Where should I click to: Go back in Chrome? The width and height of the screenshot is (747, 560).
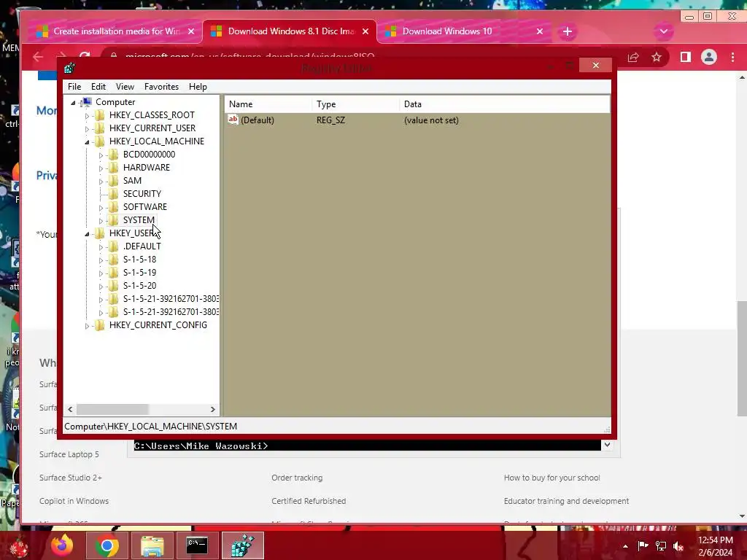pos(38,57)
